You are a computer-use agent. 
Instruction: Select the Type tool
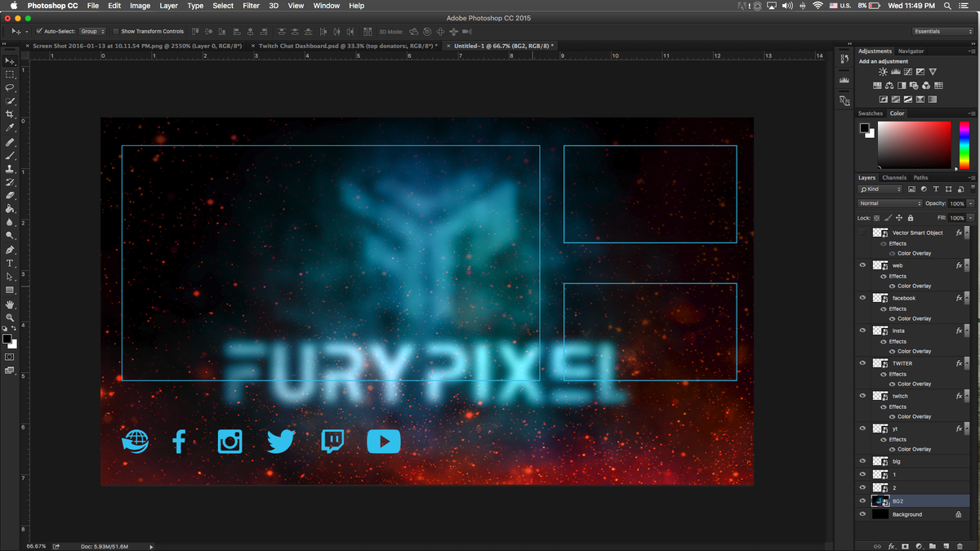(11, 263)
